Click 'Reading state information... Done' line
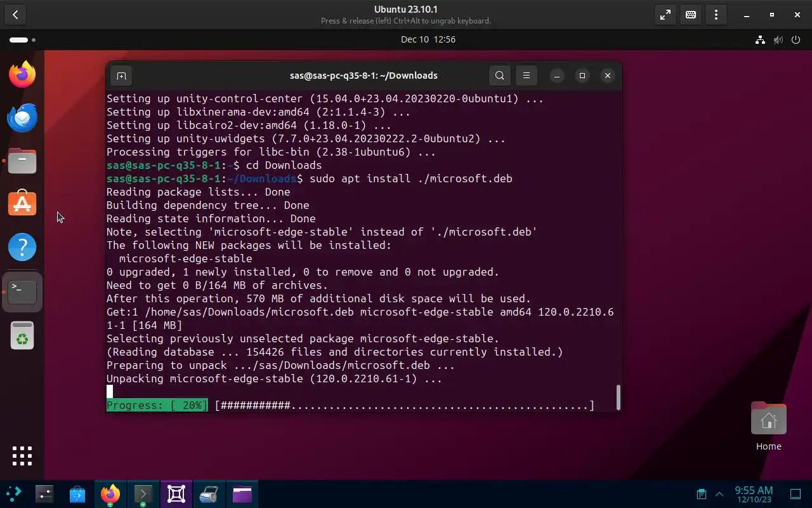812x508 pixels. tap(211, 218)
